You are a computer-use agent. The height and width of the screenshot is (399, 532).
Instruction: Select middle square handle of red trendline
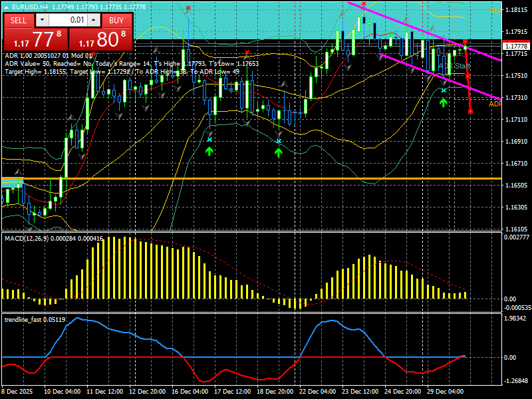coord(467,76)
